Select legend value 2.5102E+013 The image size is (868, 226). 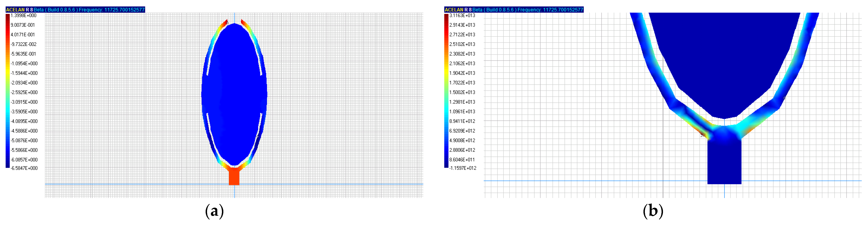point(462,44)
